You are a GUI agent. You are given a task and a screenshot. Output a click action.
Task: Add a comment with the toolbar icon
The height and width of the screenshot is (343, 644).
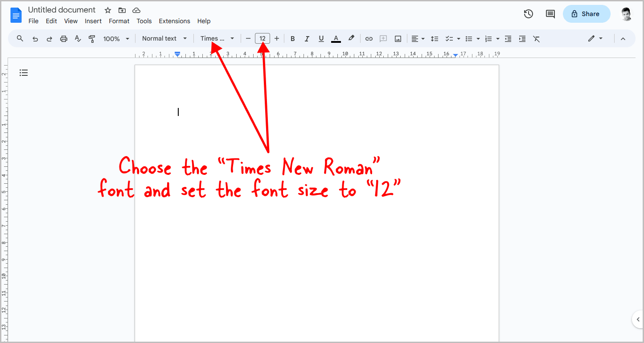pyautogui.click(x=383, y=38)
